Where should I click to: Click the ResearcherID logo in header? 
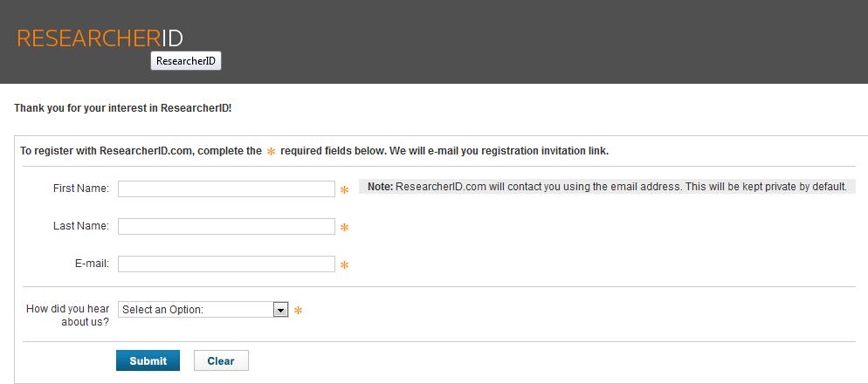[100, 38]
